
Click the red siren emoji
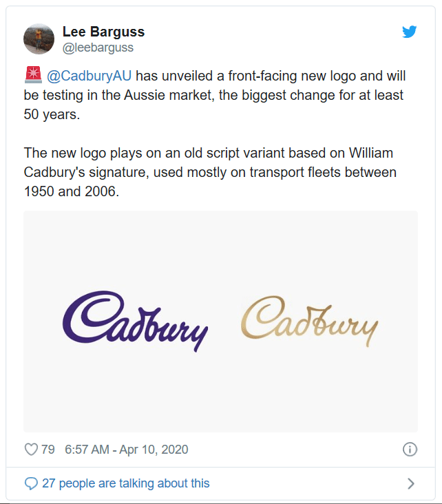coord(33,74)
